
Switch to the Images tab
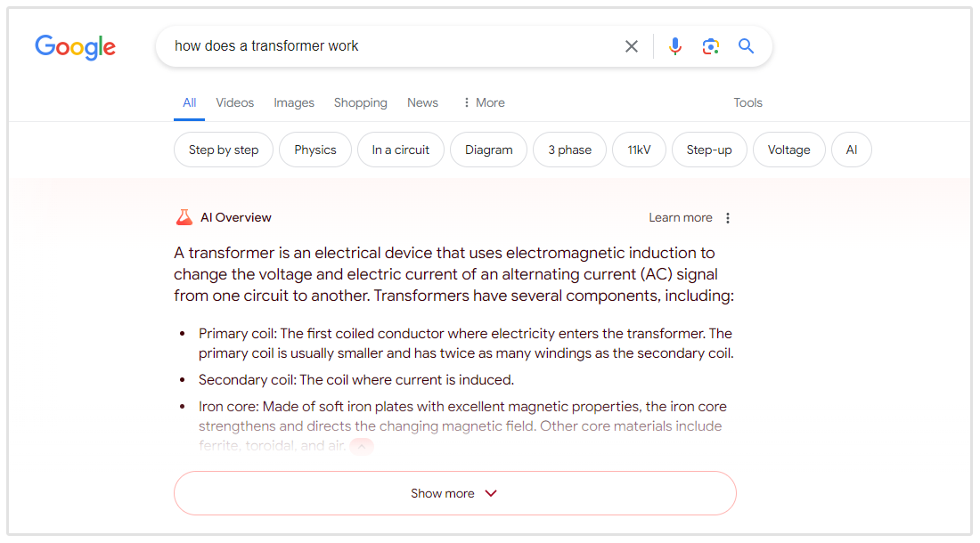coord(294,102)
